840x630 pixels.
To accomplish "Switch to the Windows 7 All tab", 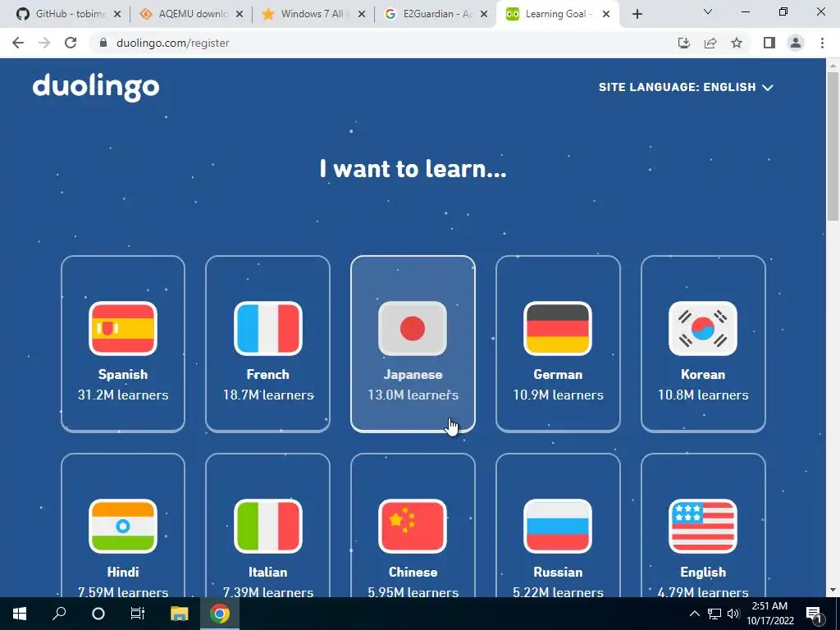I will click(x=314, y=14).
